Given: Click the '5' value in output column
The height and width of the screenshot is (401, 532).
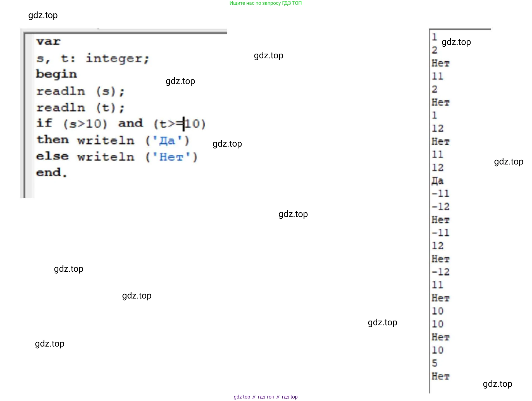Looking at the screenshot, I should pyautogui.click(x=435, y=363).
